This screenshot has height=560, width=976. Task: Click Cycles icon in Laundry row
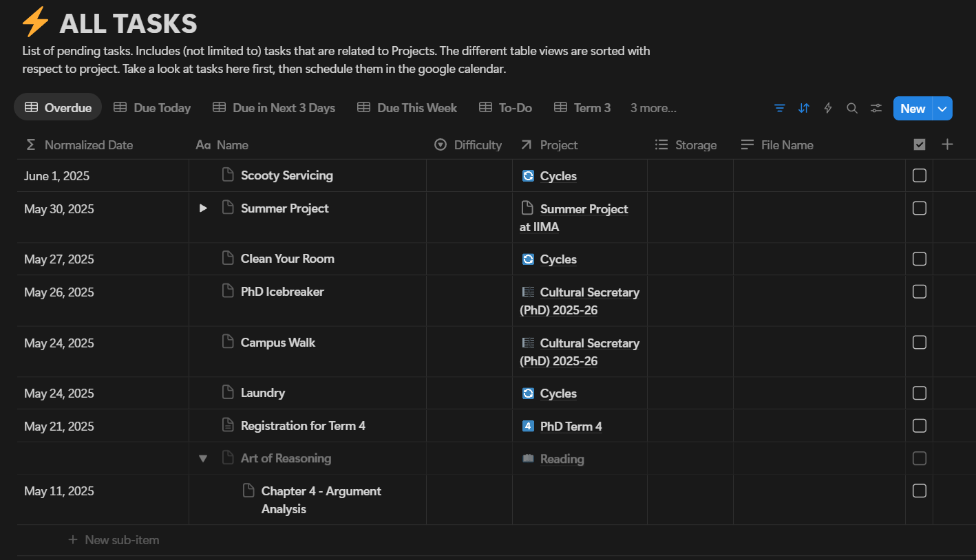528,394
